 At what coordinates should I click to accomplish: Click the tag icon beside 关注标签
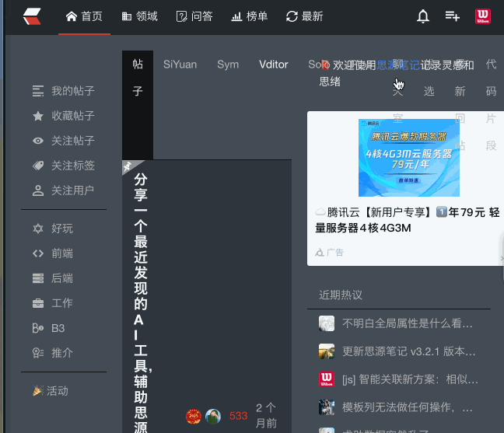coord(38,166)
